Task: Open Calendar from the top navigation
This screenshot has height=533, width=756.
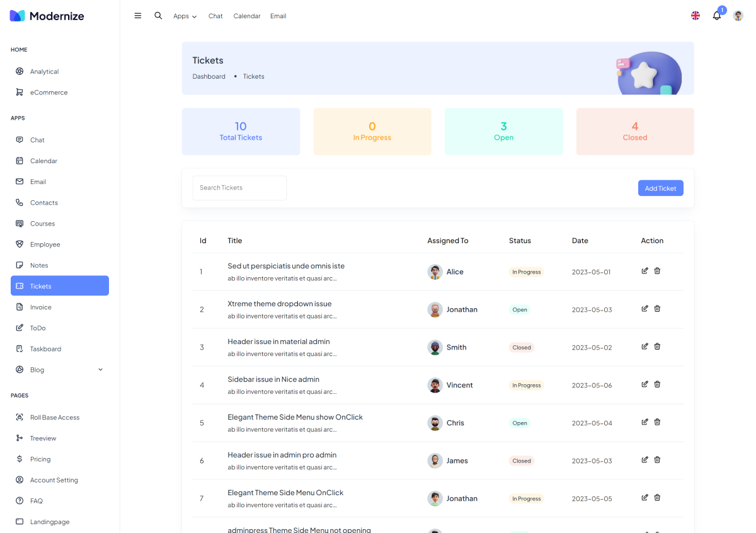Action: tap(246, 16)
